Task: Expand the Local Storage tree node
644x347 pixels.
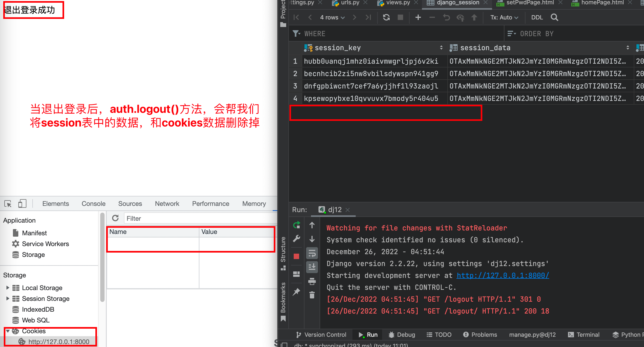Action: pyautogui.click(x=8, y=288)
